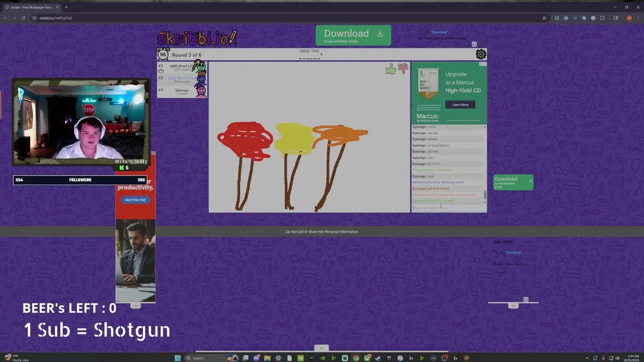Click the man-with-laptop ad image

pos(135,260)
